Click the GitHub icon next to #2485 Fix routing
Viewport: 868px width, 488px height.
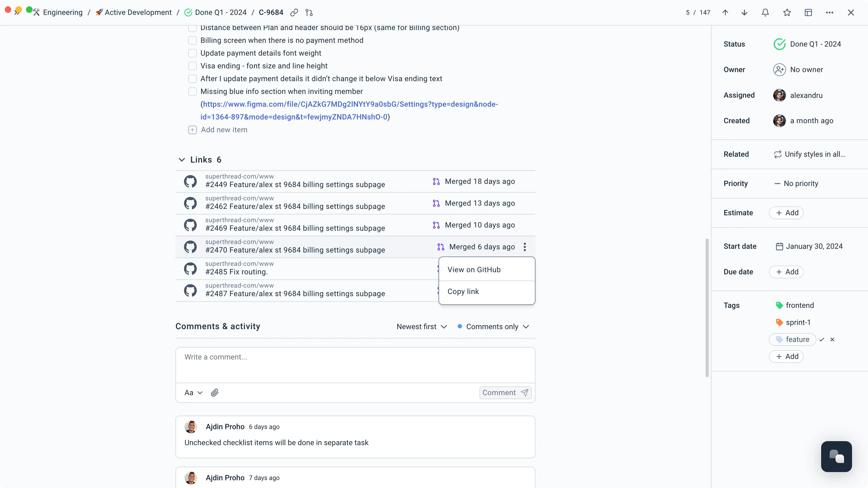(190, 268)
